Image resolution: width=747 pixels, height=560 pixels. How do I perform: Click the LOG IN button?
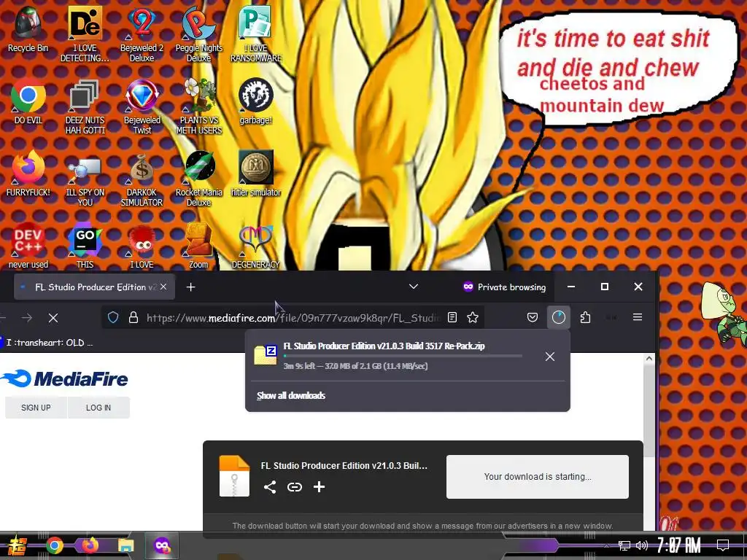98,408
